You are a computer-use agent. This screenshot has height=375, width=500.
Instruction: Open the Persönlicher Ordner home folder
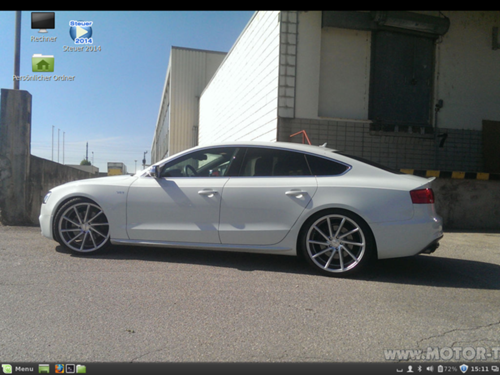pyautogui.click(x=43, y=63)
